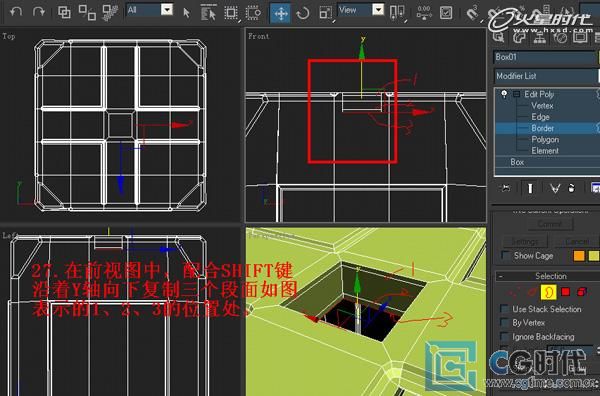Click the Vertex selection-level icon
600x396 pixels.
coord(514,292)
